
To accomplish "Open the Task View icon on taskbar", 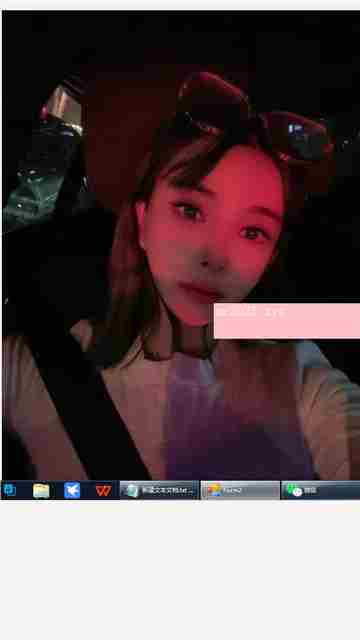I will click(9, 490).
